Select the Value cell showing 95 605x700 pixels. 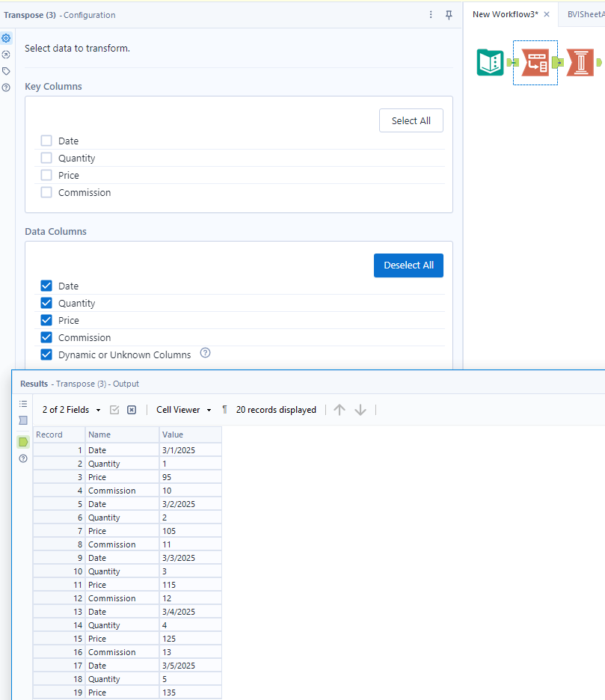[191, 477]
